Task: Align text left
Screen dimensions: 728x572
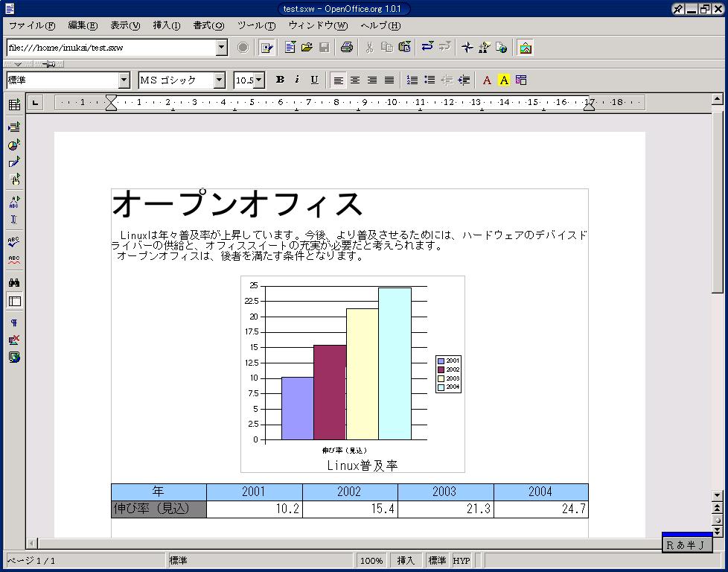Action: click(x=338, y=80)
